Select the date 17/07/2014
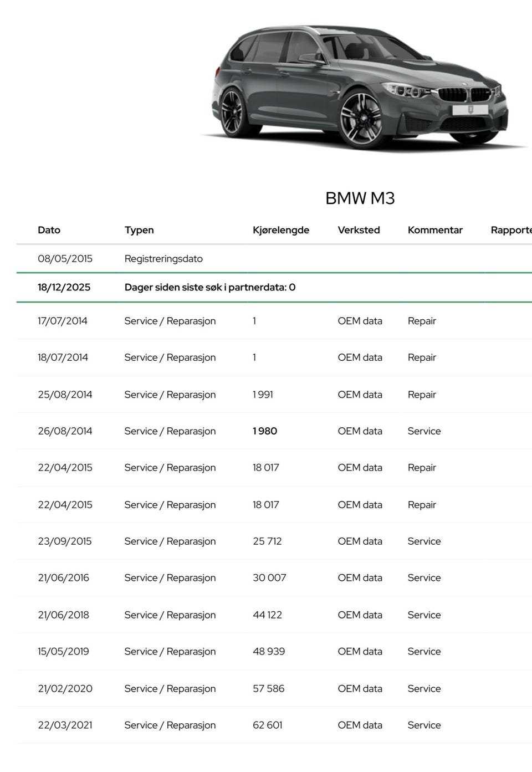This screenshot has width=532, height=772. pos(63,321)
